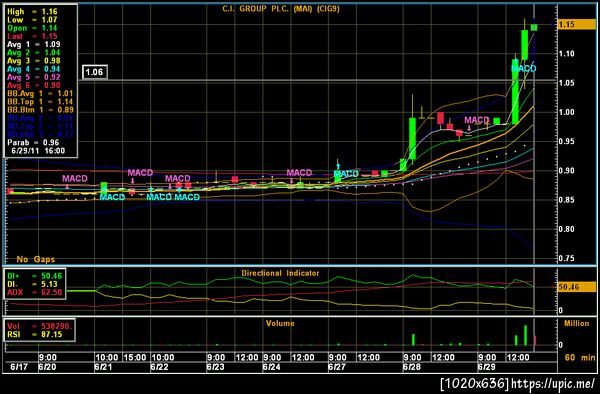Select the Low = 1.07 legend entry
Viewport: 600px width, 394px height.
click(x=32, y=20)
